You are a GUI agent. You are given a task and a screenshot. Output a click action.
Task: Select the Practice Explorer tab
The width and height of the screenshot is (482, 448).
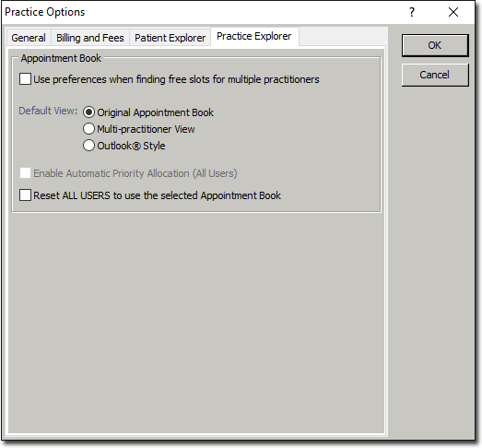coord(254,36)
